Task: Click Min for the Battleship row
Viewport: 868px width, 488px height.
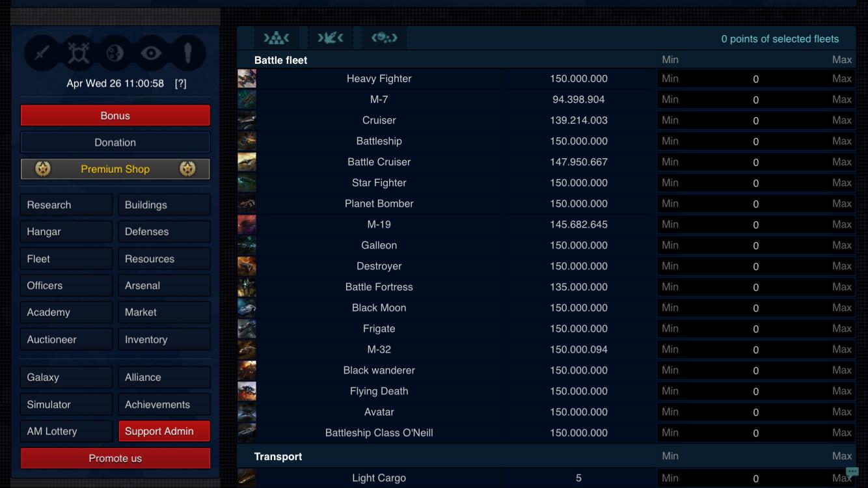Action: 670,141
